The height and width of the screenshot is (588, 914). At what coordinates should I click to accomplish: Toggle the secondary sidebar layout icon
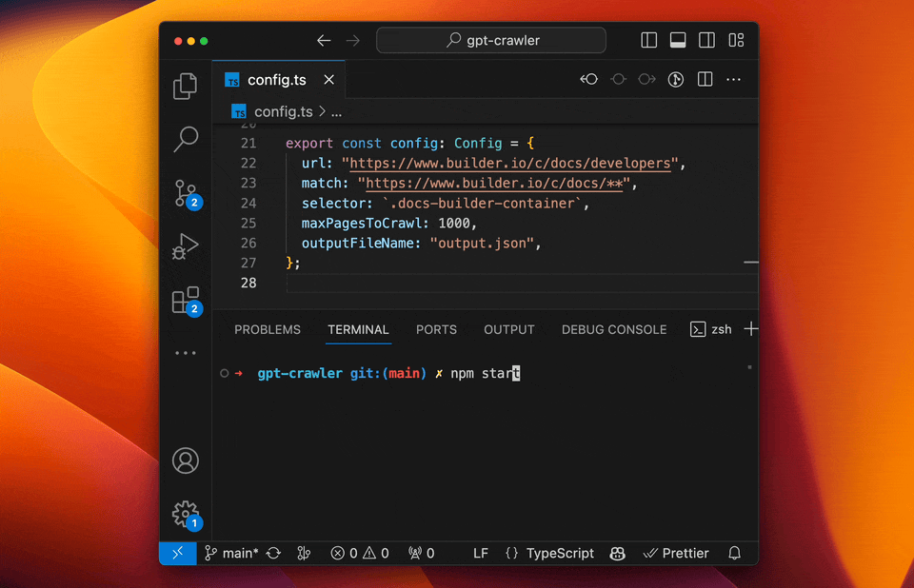point(706,40)
